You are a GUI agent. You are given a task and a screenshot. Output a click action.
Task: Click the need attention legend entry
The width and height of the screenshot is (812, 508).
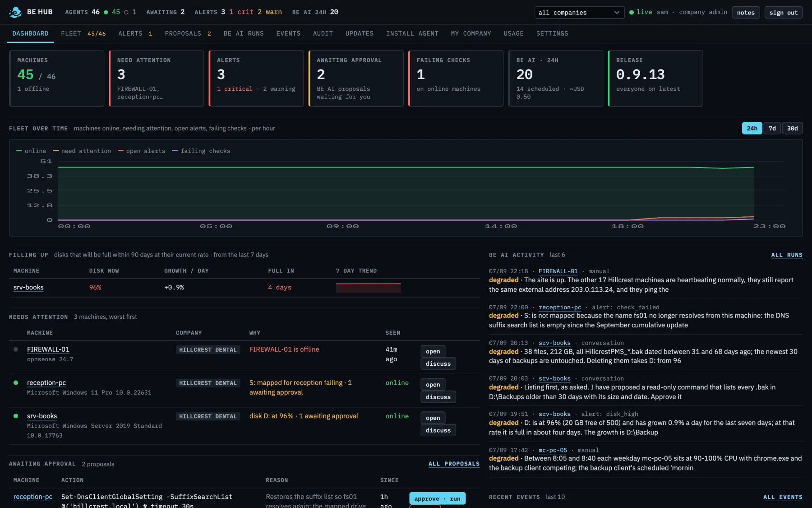click(x=82, y=151)
